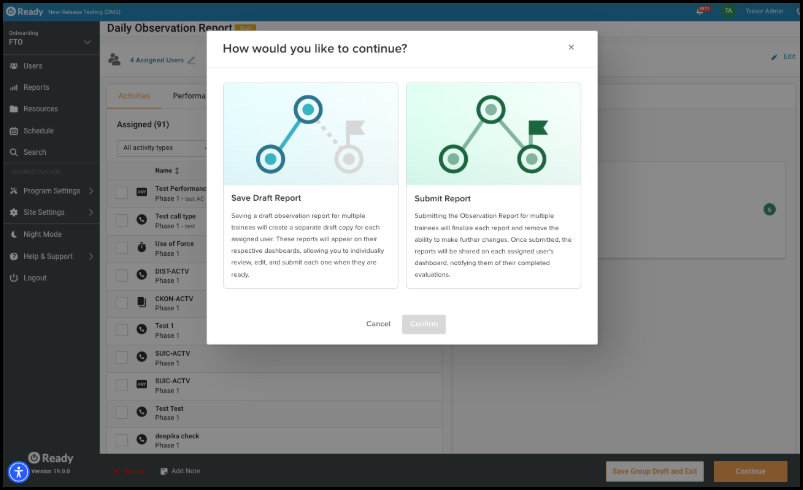The height and width of the screenshot is (490, 803).
Task: Open the 4 Assigned Users link
Action: 157,60
